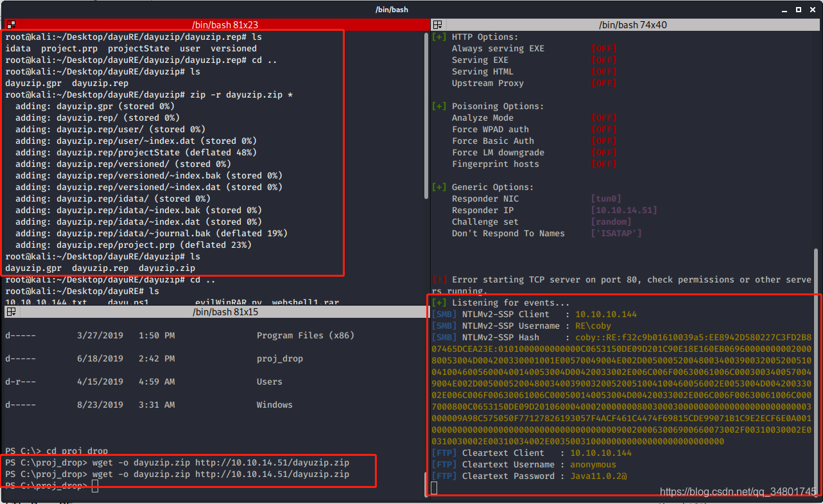The image size is (823, 504).
Task: Click the ['ISATAP'] value
Action: click(x=616, y=234)
